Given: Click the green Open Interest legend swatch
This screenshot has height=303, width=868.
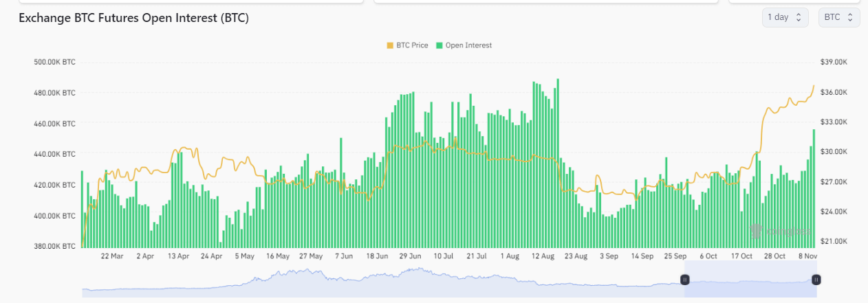Looking at the screenshot, I should point(440,45).
